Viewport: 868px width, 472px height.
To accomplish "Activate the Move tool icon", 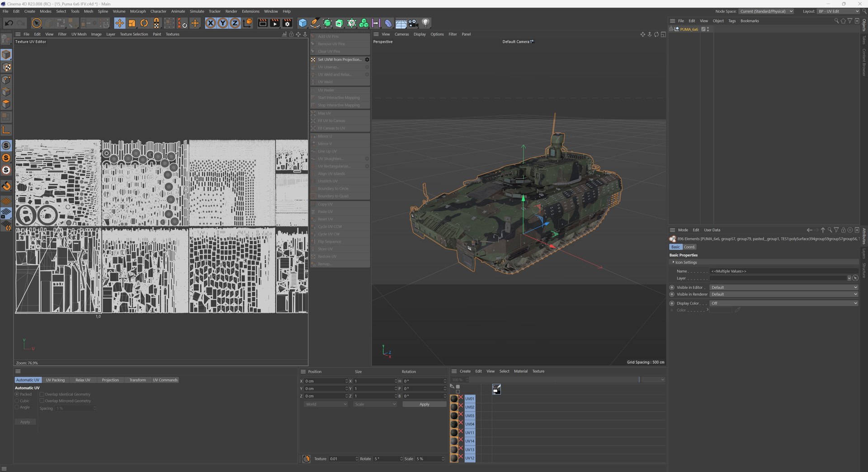I will (x=119, y=23).
